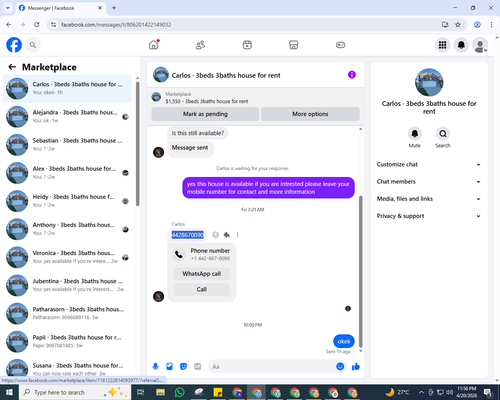The width and height of the screenshot is (500, 400).
Task: Select the Messenger | Facebook browser tab
Action: [x=61, y=8]
